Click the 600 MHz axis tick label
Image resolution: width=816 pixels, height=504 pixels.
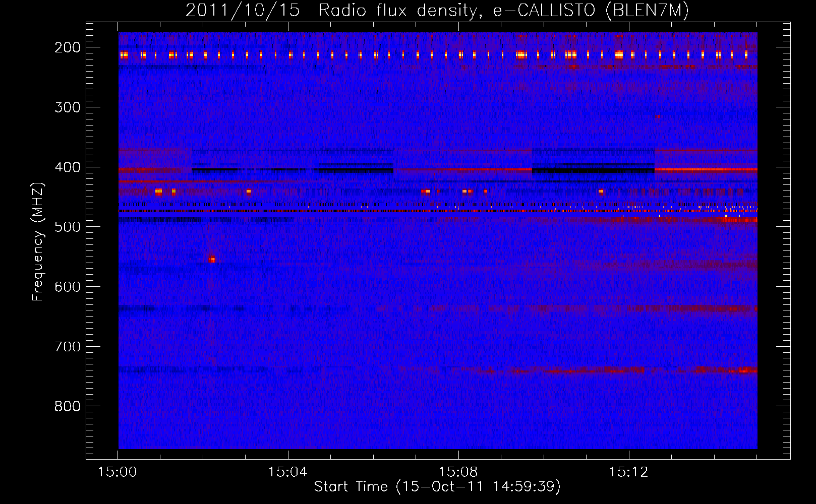coord(68,287)
